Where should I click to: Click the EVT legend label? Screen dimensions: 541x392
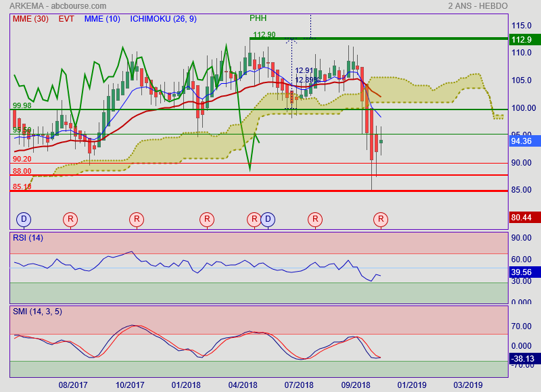coord(66,19)
